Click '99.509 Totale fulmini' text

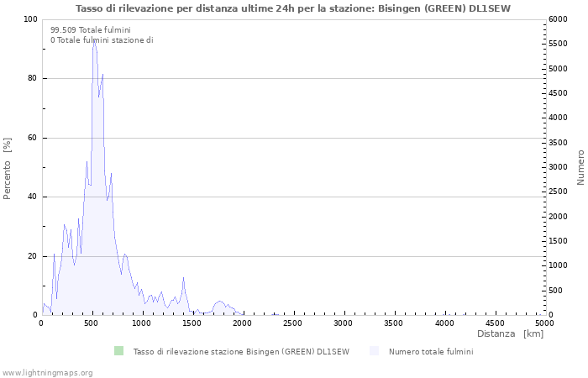coord(91,30)
